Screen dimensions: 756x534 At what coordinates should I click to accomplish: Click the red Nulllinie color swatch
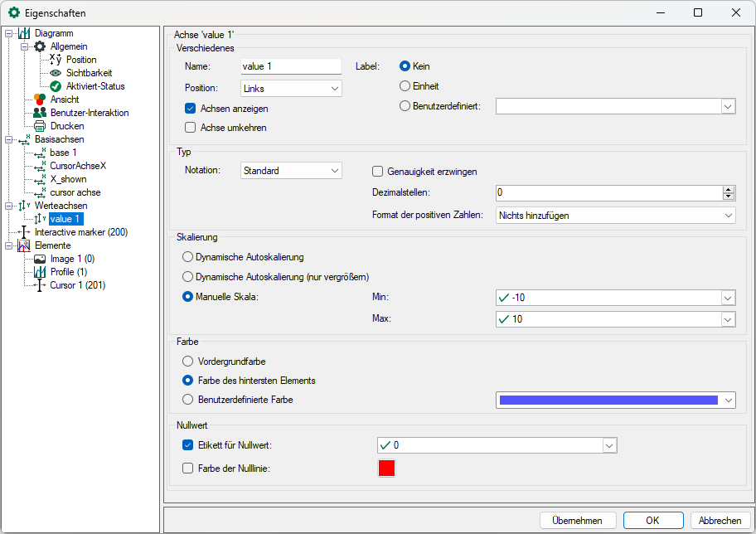pyautogui.click(x=386, y=468)
